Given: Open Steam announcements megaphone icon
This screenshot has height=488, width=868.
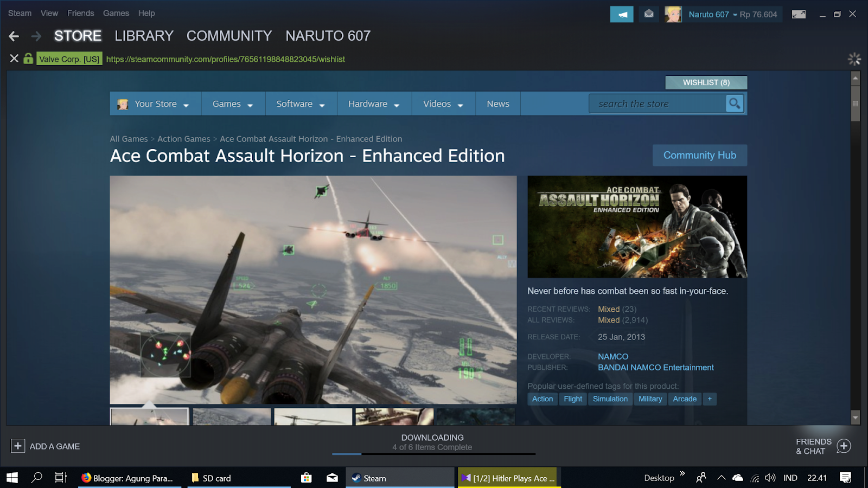Looking at the screenshot, I should [622, 14].
